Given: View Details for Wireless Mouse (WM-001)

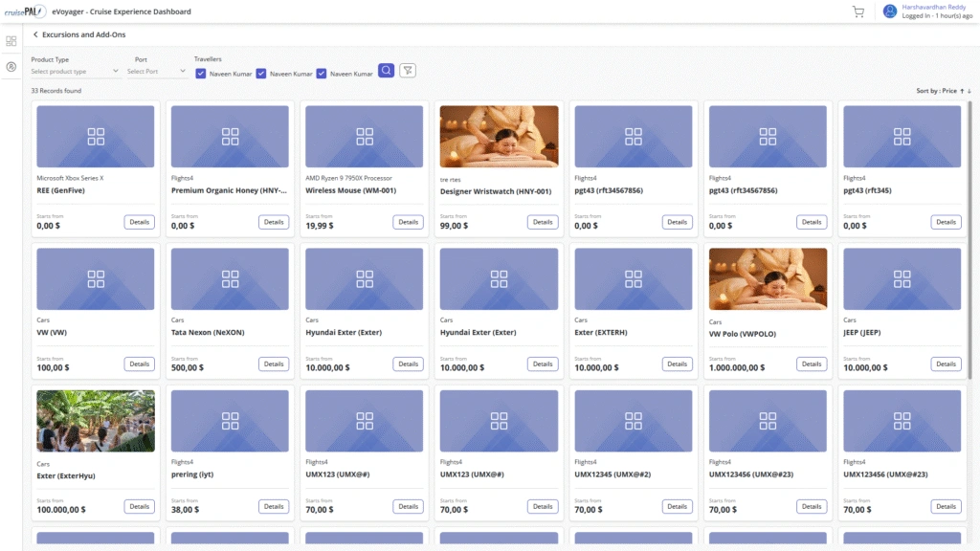Looking at the screenshot, I should click(x=409, y=222).
